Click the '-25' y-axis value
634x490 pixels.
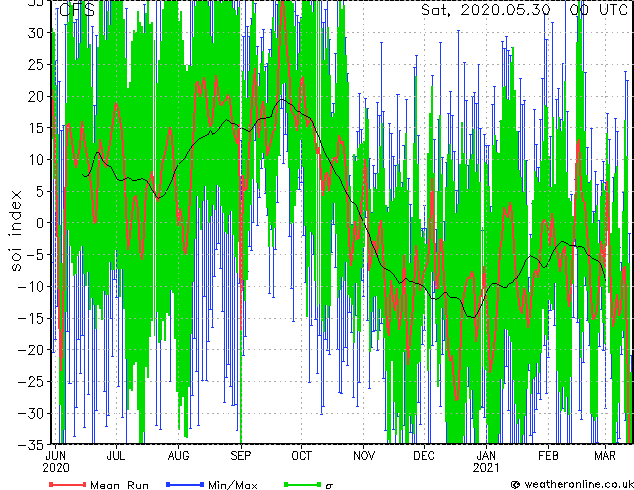[31, 381]
